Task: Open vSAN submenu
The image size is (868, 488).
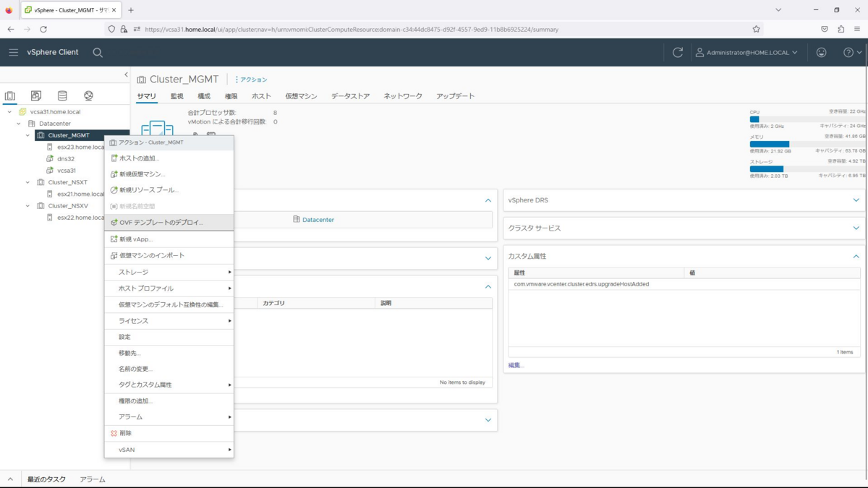Action: 169,450
